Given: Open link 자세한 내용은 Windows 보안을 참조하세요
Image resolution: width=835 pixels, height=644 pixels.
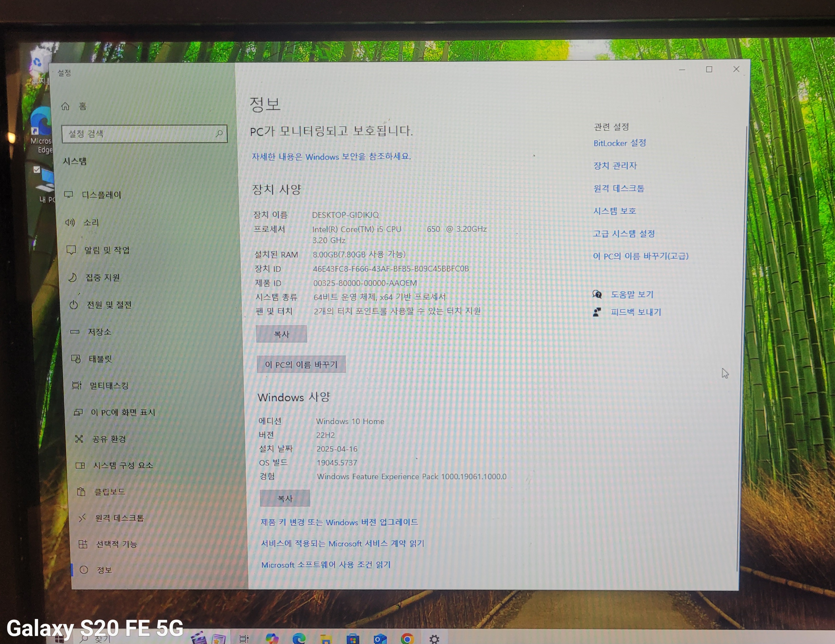Looking at the screenshot, I should pyautogui.click(x=331, y=156).
